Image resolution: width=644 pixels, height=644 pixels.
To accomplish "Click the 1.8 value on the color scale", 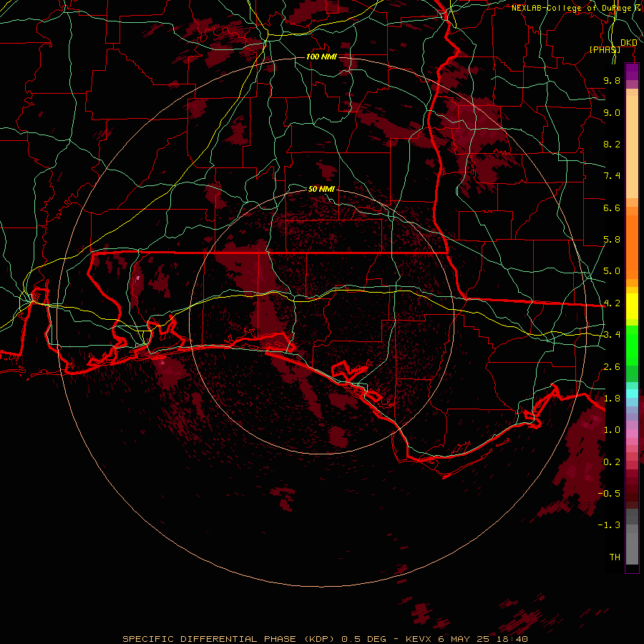I will coord(612,399).
